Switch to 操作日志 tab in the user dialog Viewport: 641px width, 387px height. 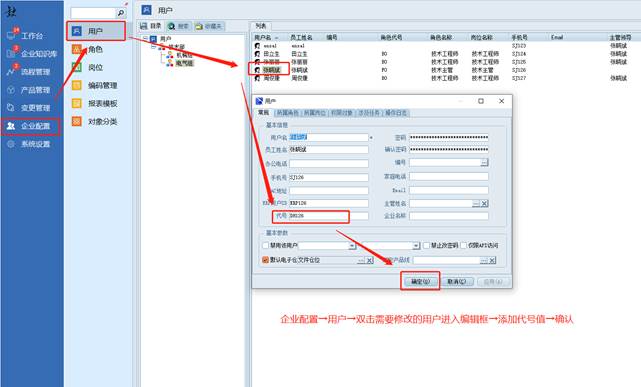(396, 113)
